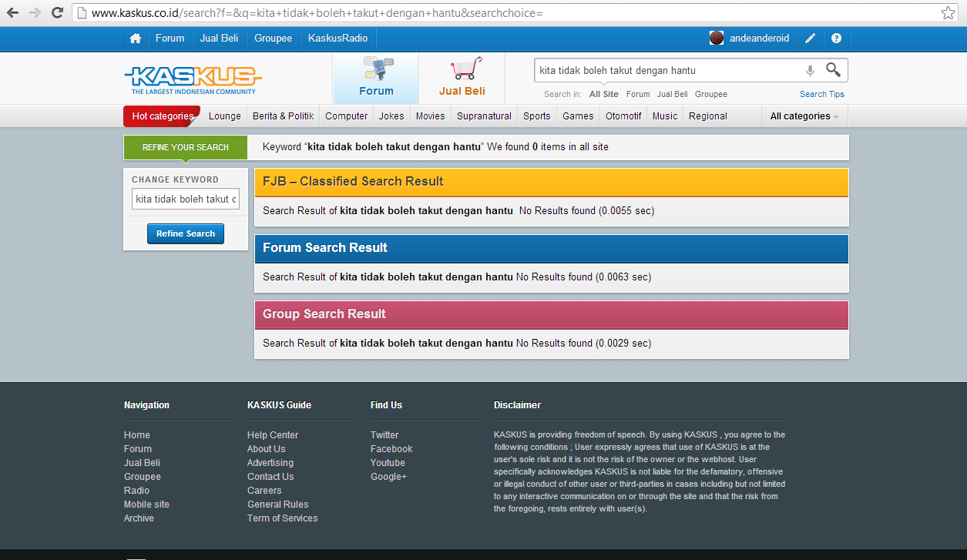The height and width of the screenshot is (560, 967).
Task: Open Contact Us link
Action: [x=270, y=477]
